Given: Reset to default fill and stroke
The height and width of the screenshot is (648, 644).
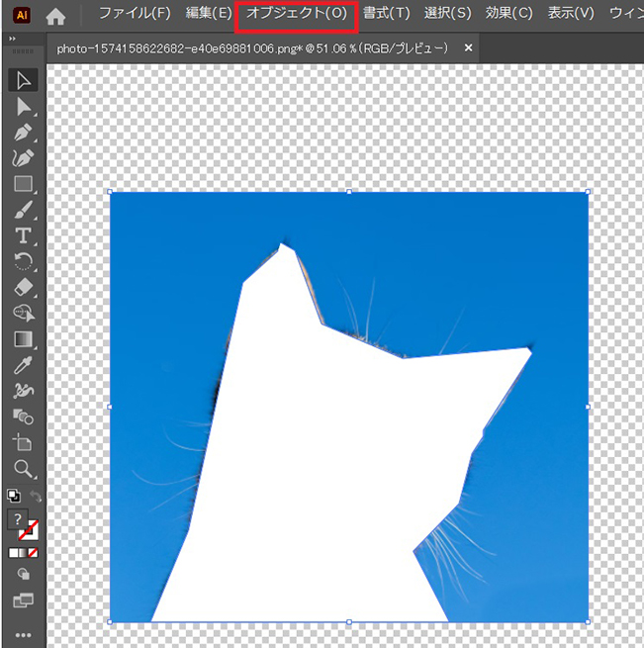Looking at the screenshot, I should coord(14,495).
